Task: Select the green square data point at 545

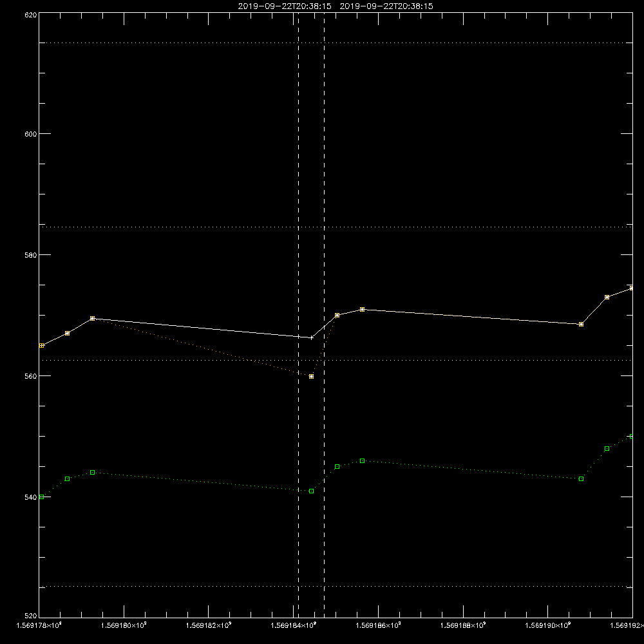Action: [337, 466]
